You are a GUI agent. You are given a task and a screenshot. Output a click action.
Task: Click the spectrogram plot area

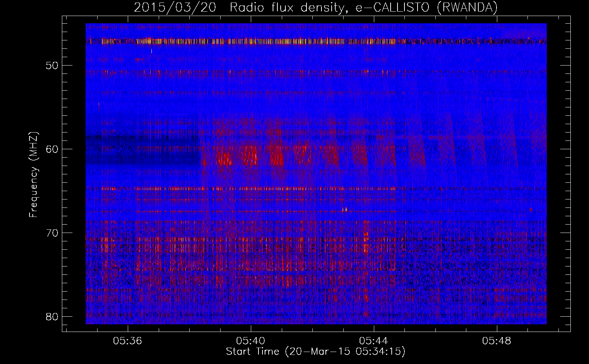tap(316, 174)
